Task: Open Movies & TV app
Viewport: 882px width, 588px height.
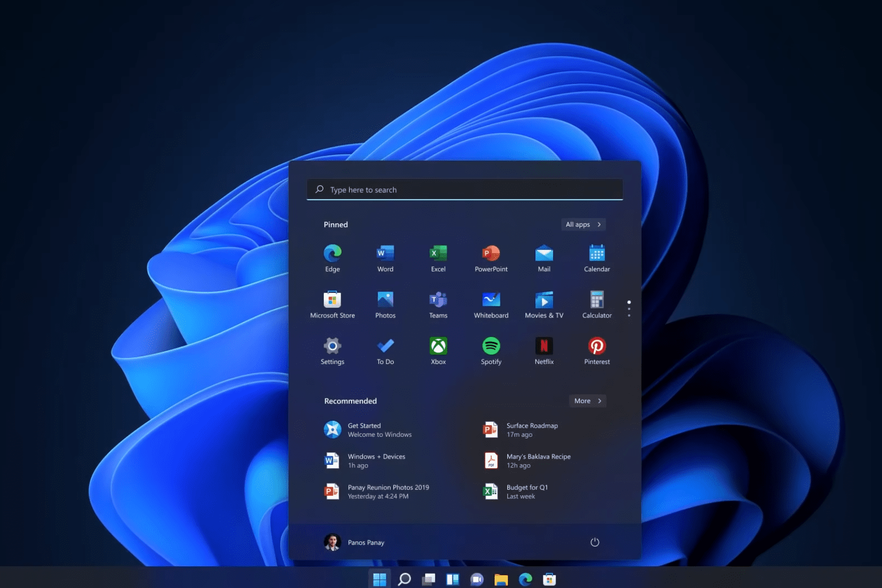Action: coord(544,305)
